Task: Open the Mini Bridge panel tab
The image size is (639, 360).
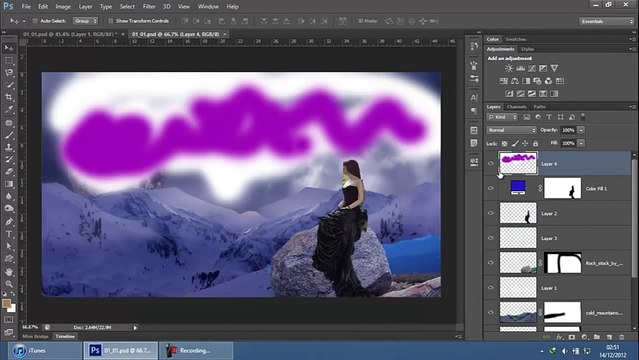Action: point(35,336)
